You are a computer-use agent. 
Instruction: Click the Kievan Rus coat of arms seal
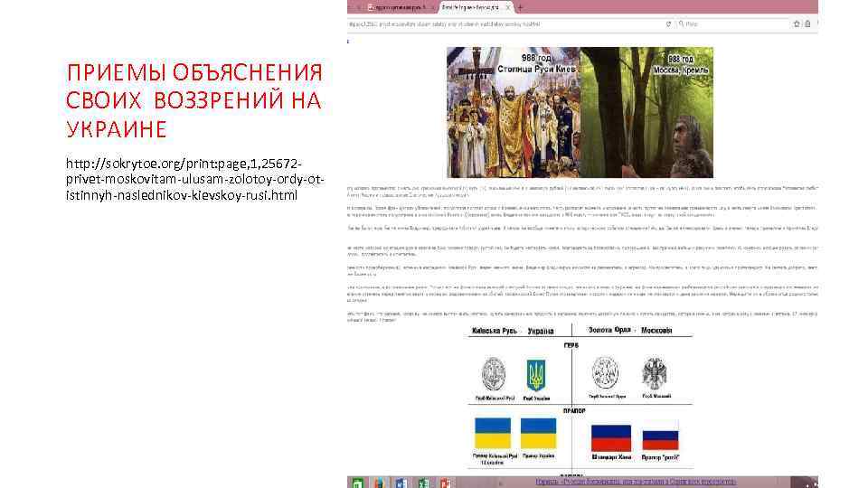point(494,374)
